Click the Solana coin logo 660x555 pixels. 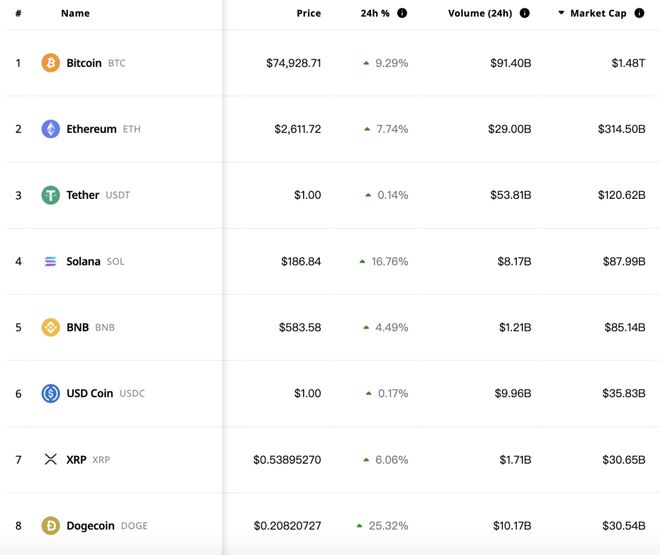click(x=51, y=261)
